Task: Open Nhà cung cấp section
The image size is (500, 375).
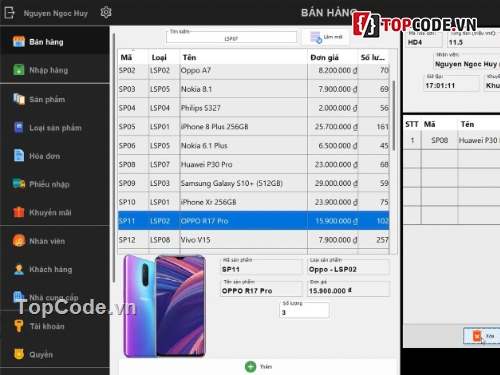Action: pos(55,297)
